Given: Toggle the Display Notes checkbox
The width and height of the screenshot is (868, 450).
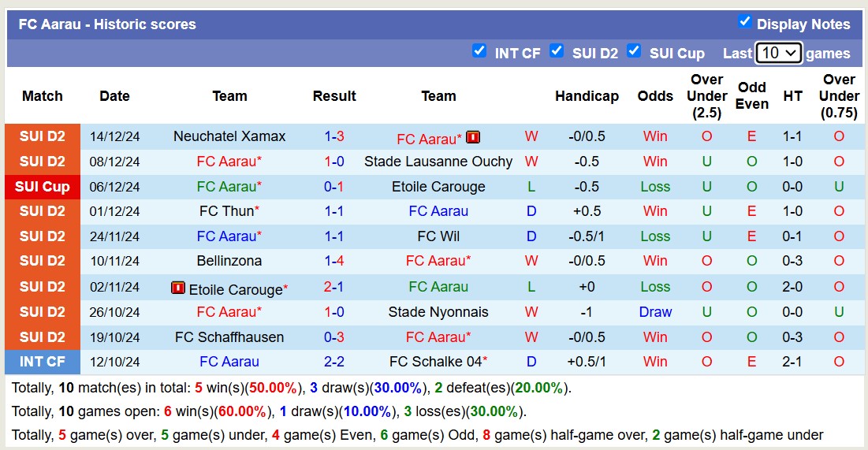Looking at the screenshot, I should (744, 21).
